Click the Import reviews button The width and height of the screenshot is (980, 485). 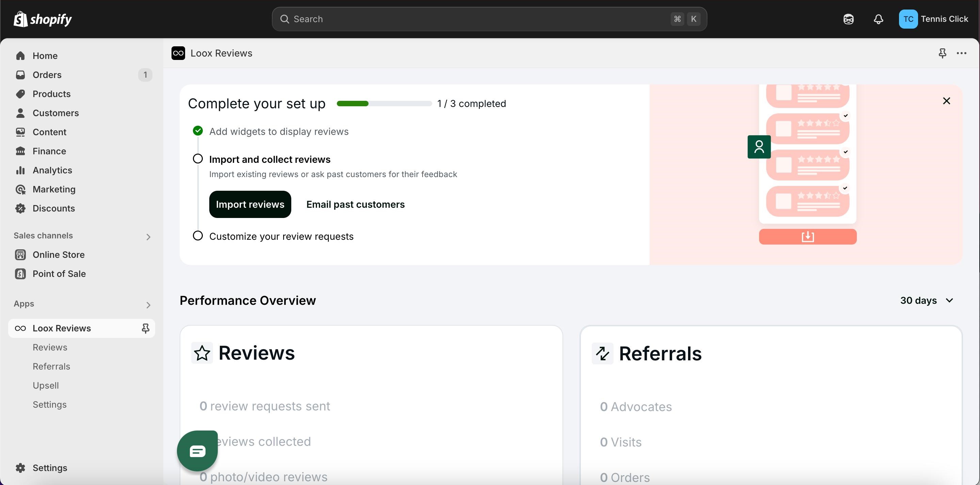pyautogui.click(x=250, y=204)
